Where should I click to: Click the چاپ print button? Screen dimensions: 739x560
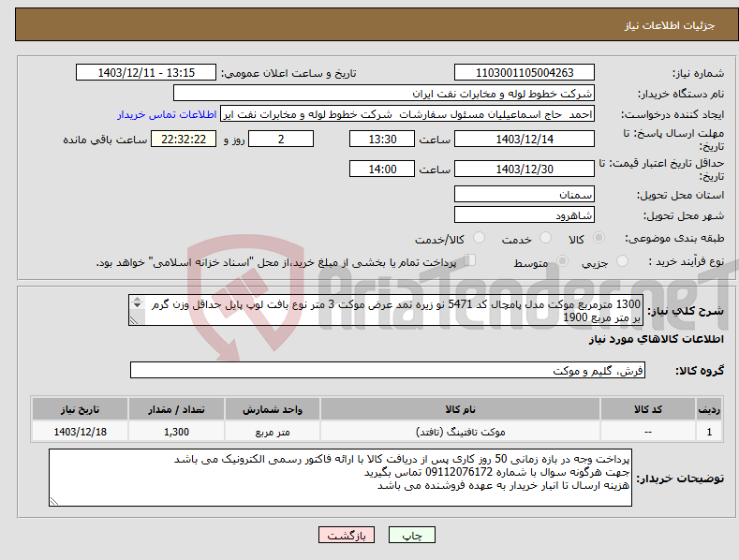tap(412, 535)
